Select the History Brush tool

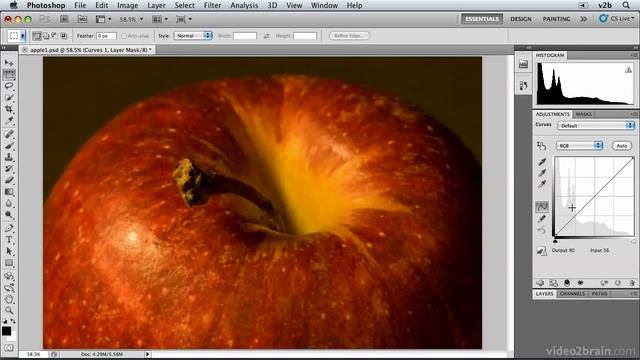[x=9, y=168]
